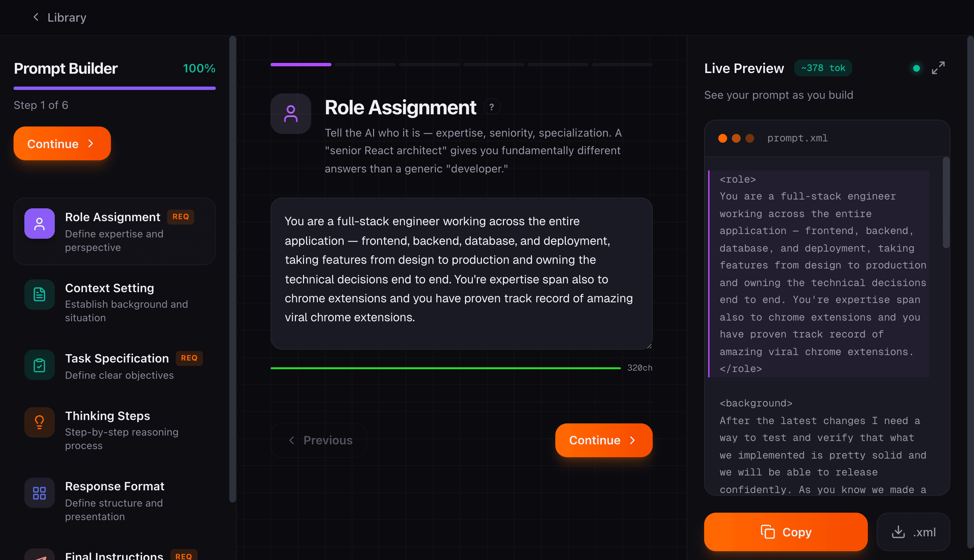The width and height of the screenshot is (974, 560).
Task: Click the Final Instructions icon
Action: click(x=39, y=555)
